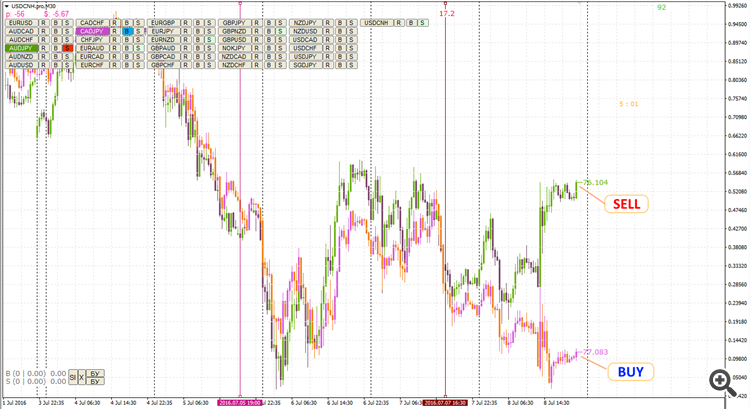Click the green 76.104 price label
Viewport: 750px width, 409px height.
[595, 182]
